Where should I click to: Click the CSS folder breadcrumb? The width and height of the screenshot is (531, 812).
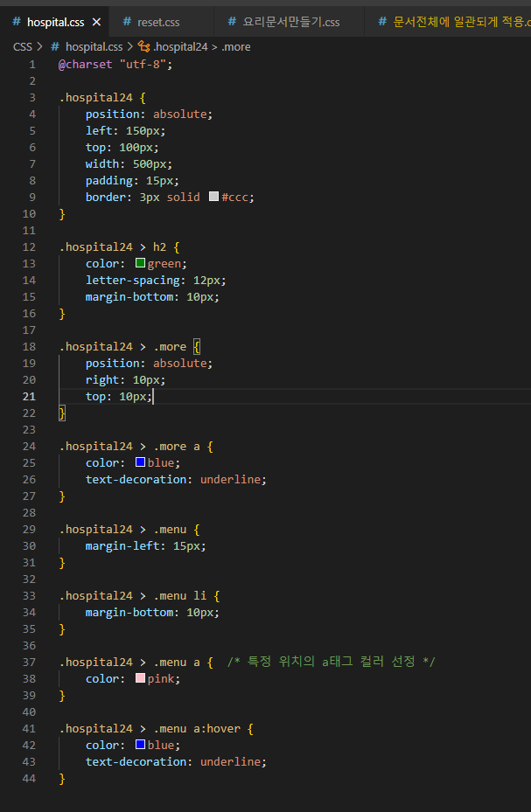22,46
